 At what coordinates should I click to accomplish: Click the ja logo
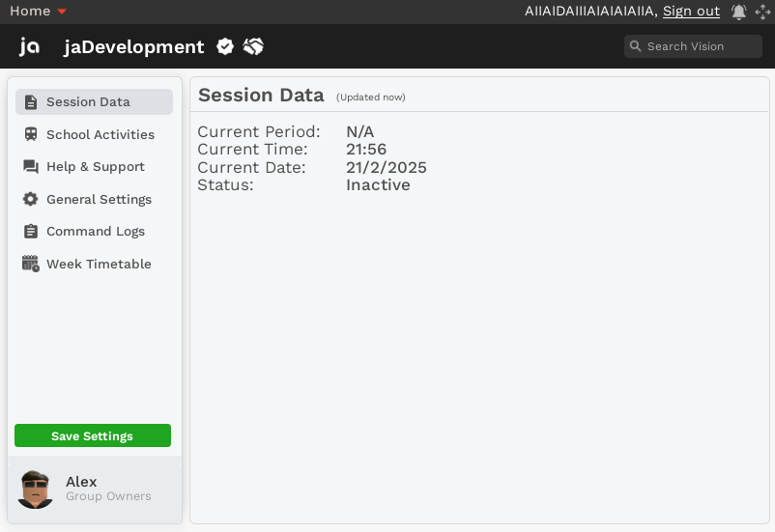(x=29, y=46)
